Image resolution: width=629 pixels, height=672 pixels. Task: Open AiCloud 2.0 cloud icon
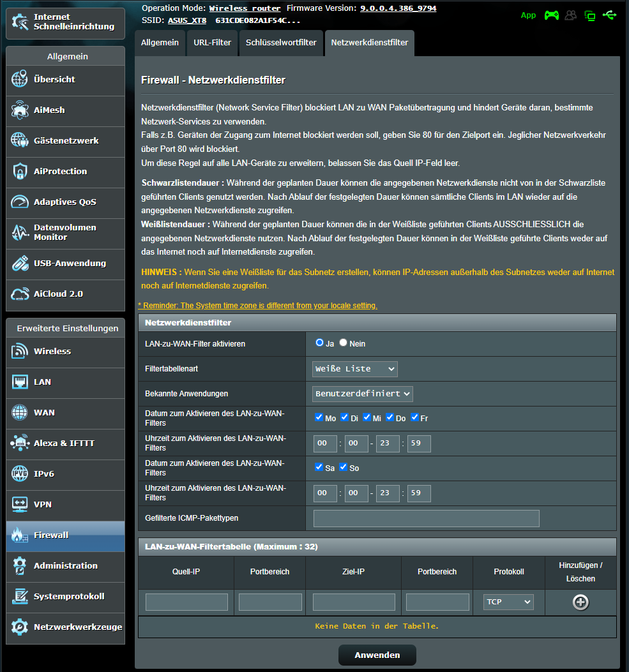[20, 294]
